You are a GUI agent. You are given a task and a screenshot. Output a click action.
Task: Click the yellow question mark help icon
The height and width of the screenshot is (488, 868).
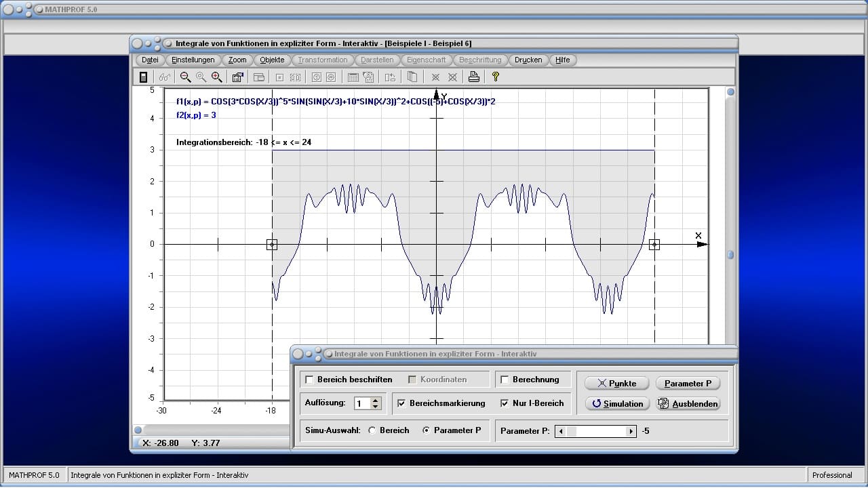coord(496,77)
